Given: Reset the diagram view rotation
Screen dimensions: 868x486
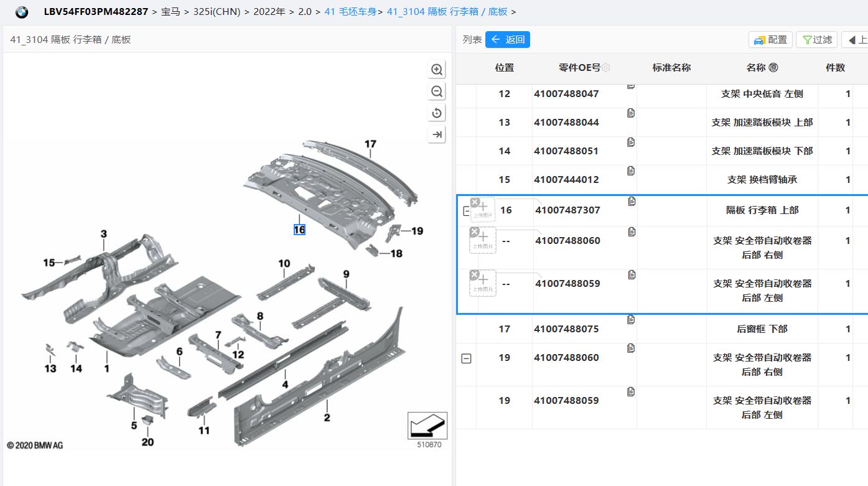Looking at the screenshot, I should coord(437,113).
